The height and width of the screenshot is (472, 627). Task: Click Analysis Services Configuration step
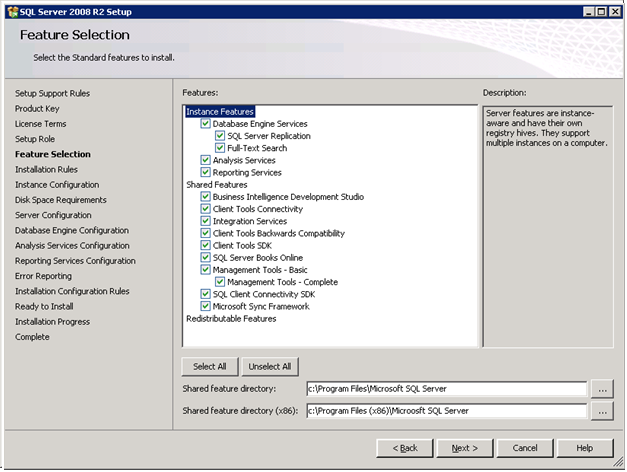pos(72,246)
